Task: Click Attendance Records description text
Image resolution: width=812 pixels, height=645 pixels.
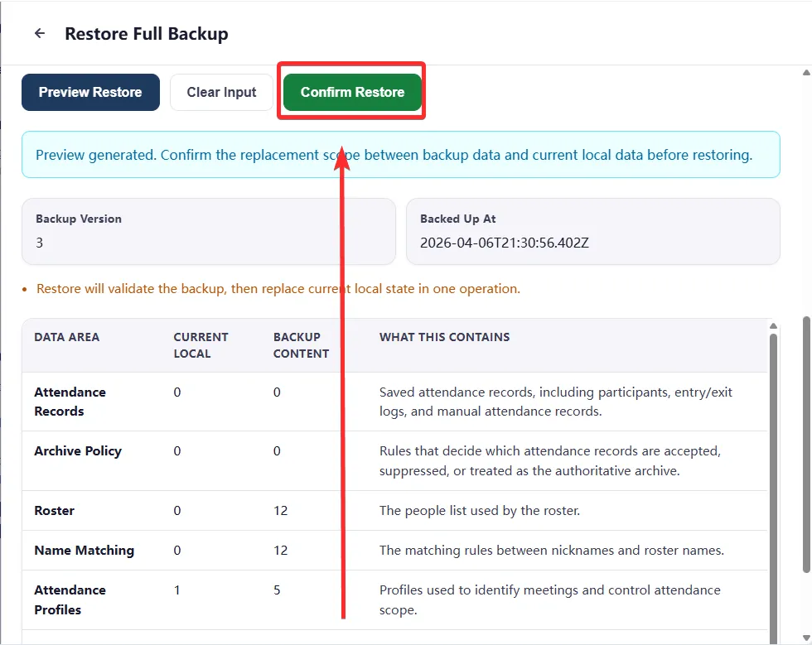Action: coord(556,402)
